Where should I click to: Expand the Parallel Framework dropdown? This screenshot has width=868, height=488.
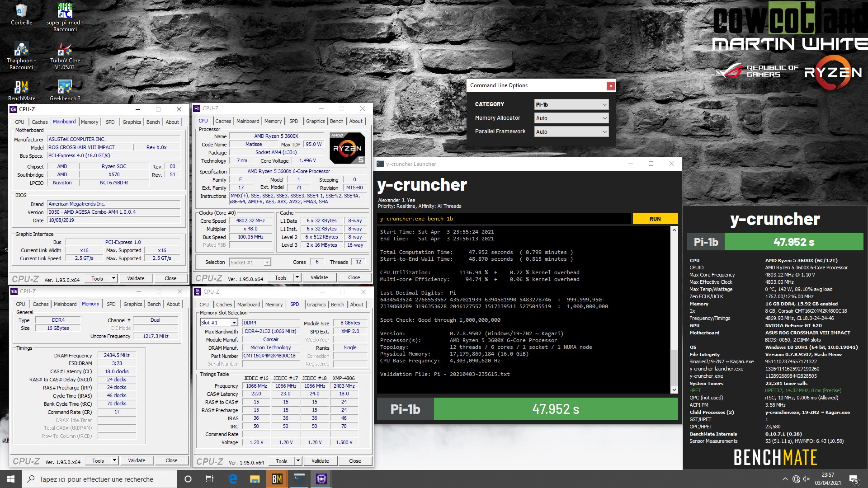[571, 131]
